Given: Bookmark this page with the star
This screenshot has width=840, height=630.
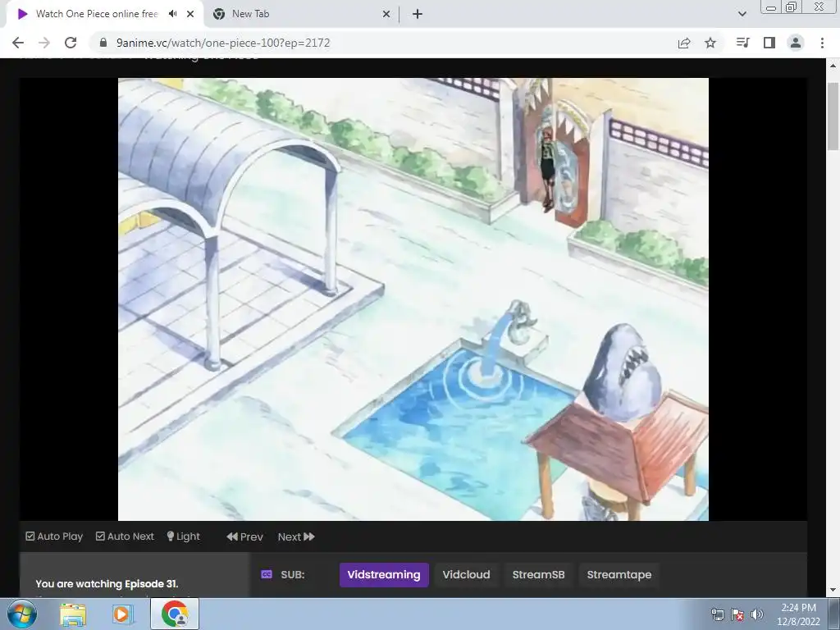Looking at the screenshot, I should pyautogui.click(x=710, y=43).
